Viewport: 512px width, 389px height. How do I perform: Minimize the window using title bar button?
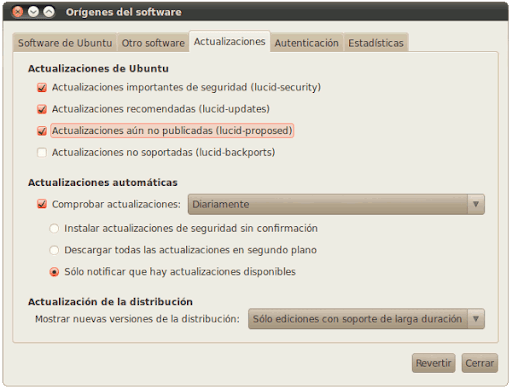[33, 12]
